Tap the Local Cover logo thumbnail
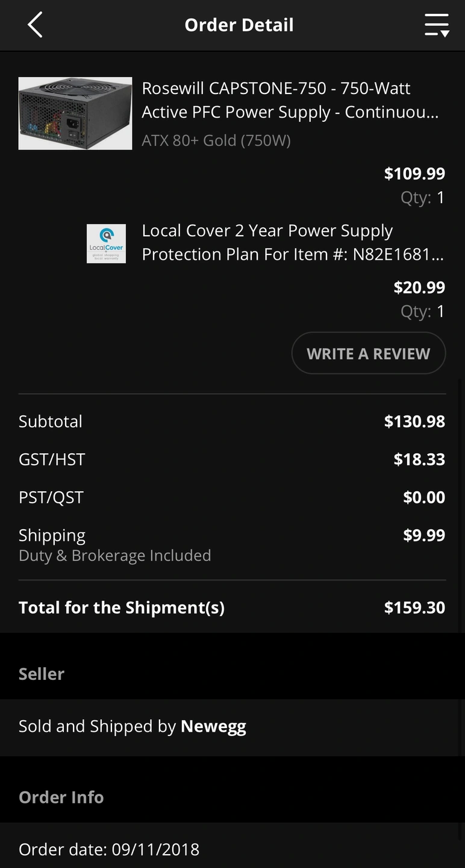 pos(106,244)
